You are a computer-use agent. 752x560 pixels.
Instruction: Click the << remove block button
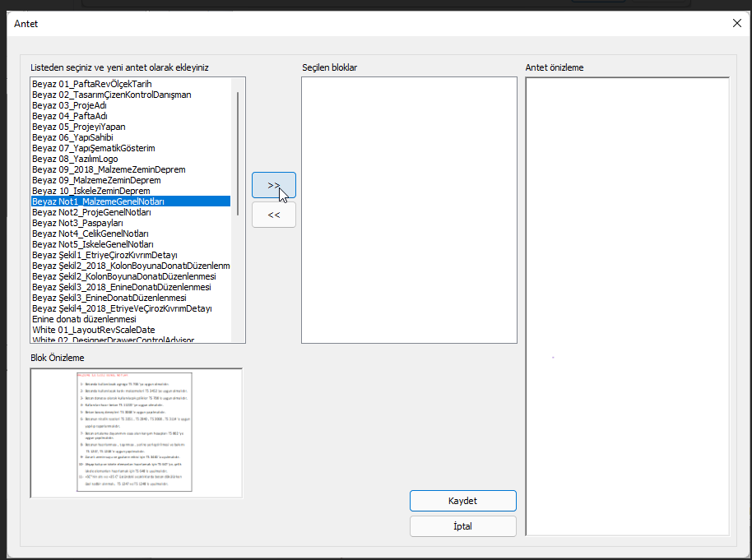[x=274, y=215]
